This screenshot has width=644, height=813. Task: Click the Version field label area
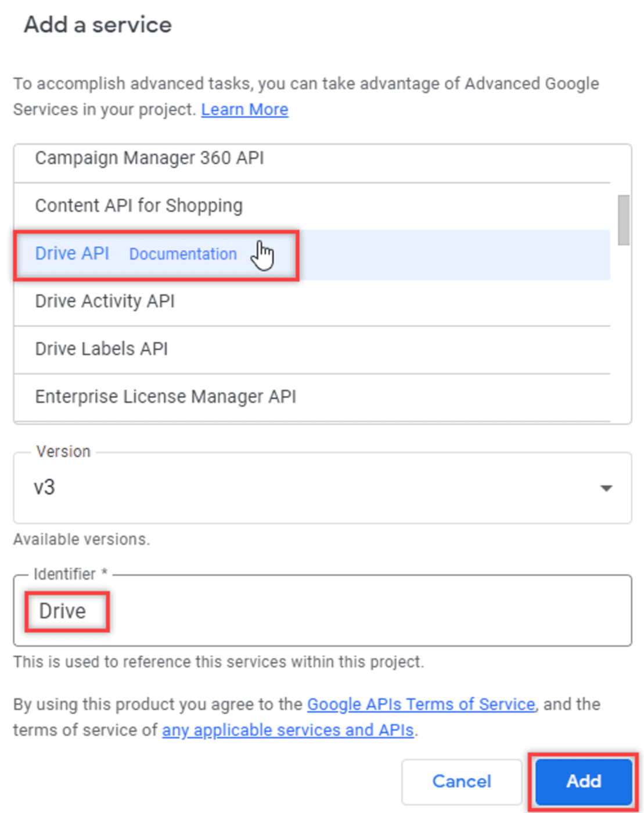(x=62, y=451)
